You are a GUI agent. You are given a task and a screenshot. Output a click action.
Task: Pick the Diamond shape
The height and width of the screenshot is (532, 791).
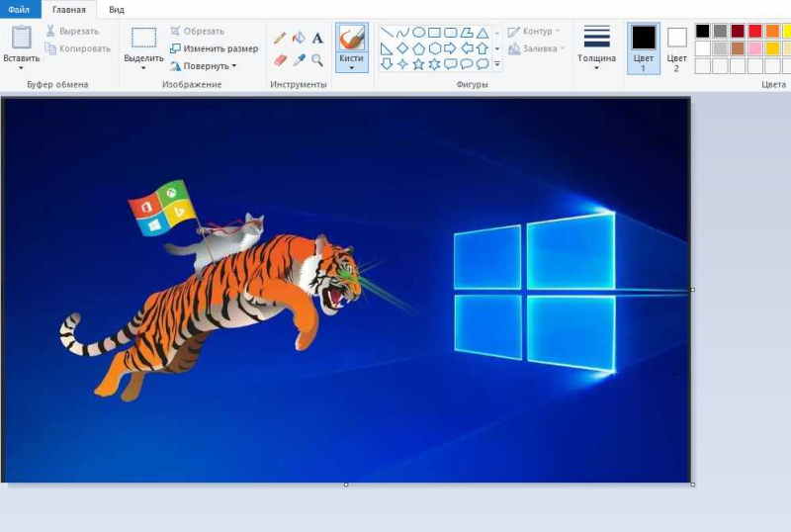point(402,48)
